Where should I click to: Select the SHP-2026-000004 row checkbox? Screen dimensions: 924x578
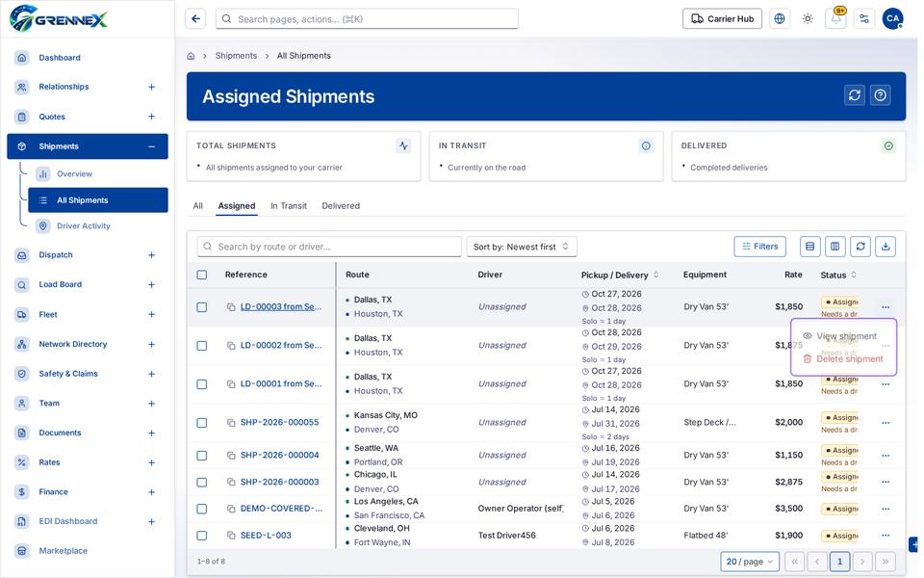pos(202,456)
